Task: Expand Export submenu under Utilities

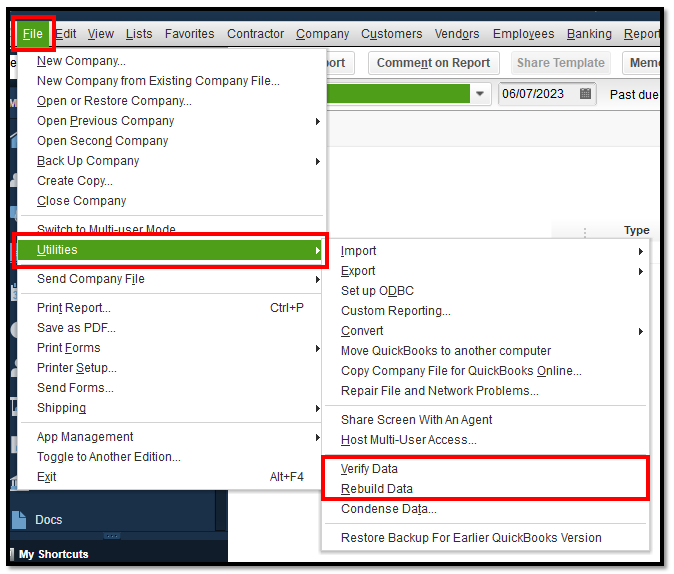Action: pyautogui.click(x=486, y=271)
